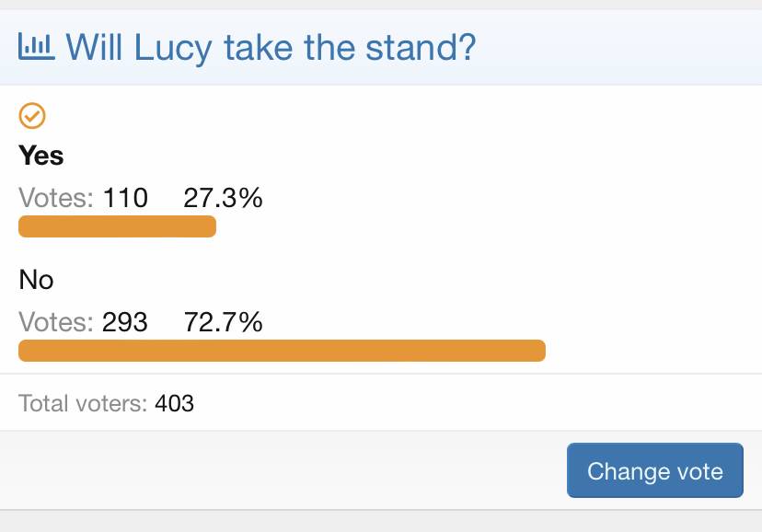Click the Total voters 403 count
The width and height of the screenshot is (762, 532).
point(175,403)
